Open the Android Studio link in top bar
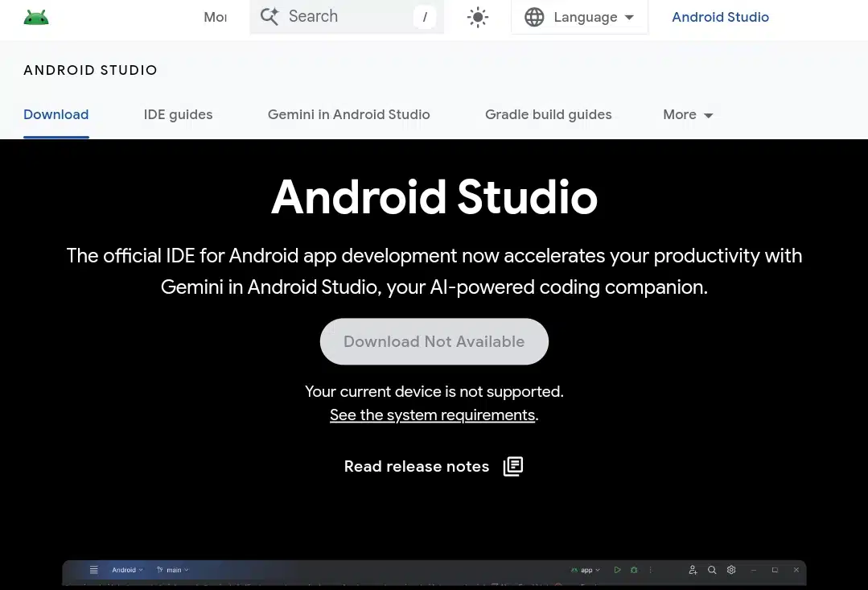The height and width of the screenshot is (590, 868). coord(720,17)
